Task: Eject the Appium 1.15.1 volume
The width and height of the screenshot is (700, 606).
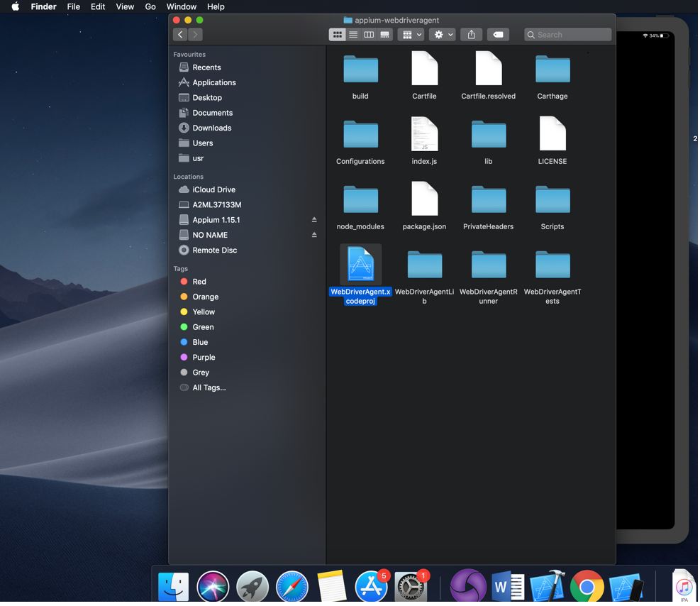Action: tap(314, 220)
